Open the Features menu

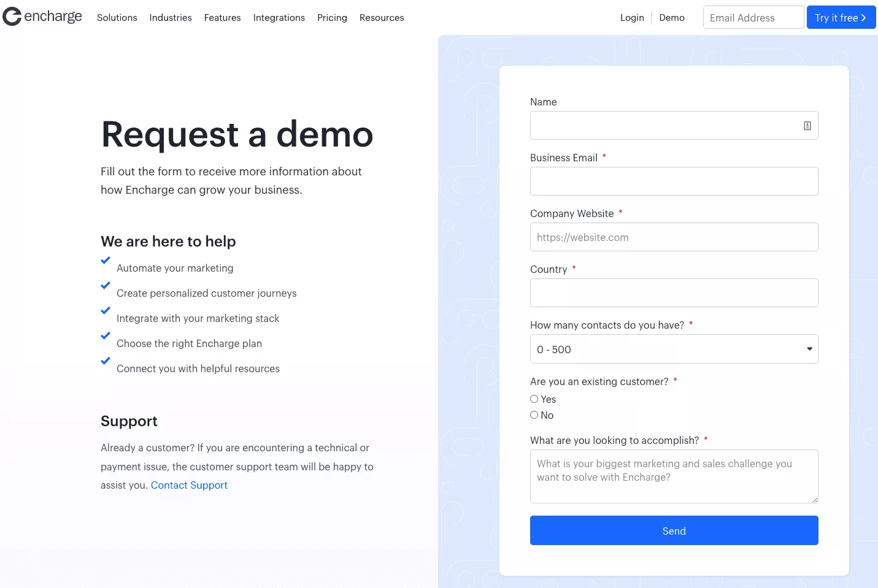223,18
